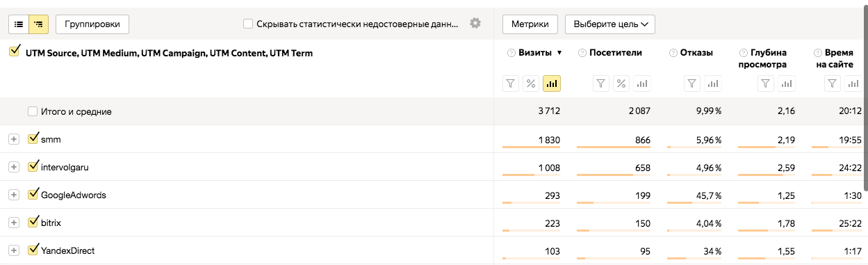Open the Группировки settings

tap(92, 24)
